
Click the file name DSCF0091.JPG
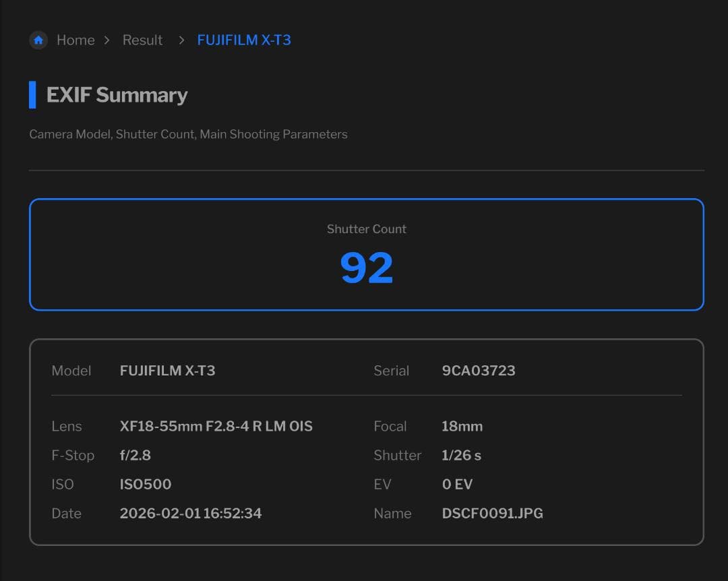pyautogui.click(x=492, y=514)
